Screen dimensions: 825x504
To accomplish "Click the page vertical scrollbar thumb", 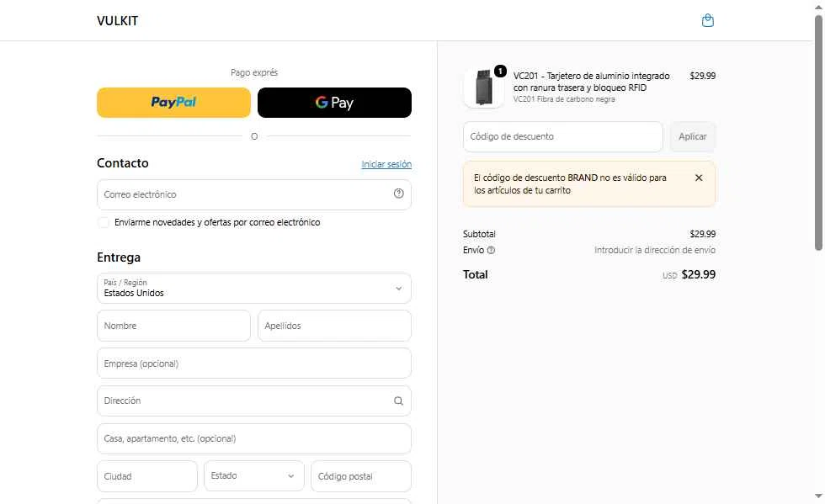I will 818,131.
